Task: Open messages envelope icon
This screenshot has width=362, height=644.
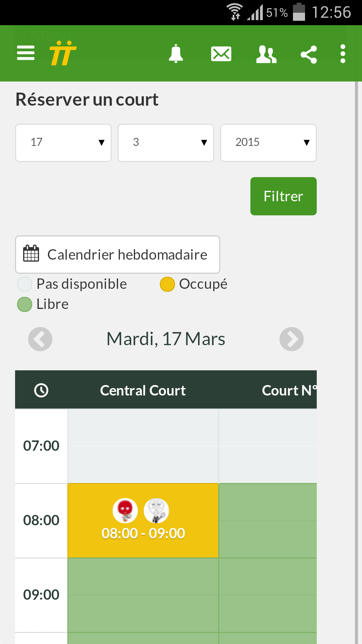Action: point(221,54)
